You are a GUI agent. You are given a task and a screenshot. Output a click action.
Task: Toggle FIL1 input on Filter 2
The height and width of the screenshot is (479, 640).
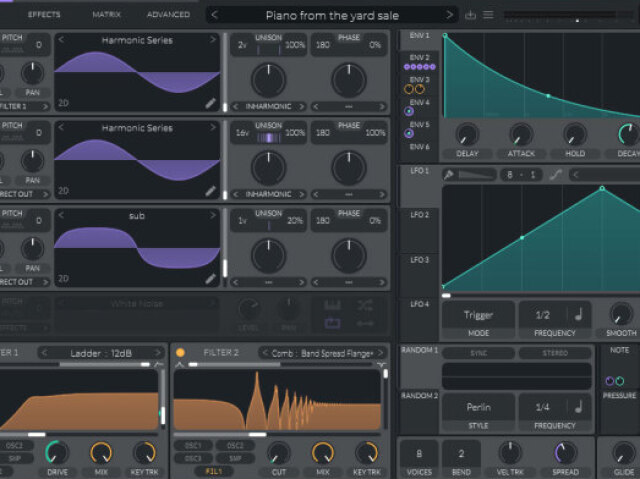(214, 471)
